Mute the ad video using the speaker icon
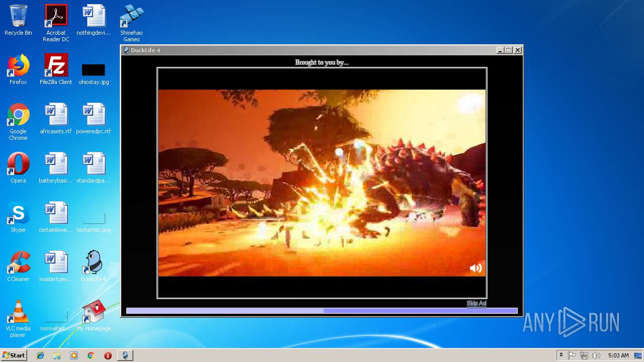Screen dimensions: 644x362 [x=475, y=268]
